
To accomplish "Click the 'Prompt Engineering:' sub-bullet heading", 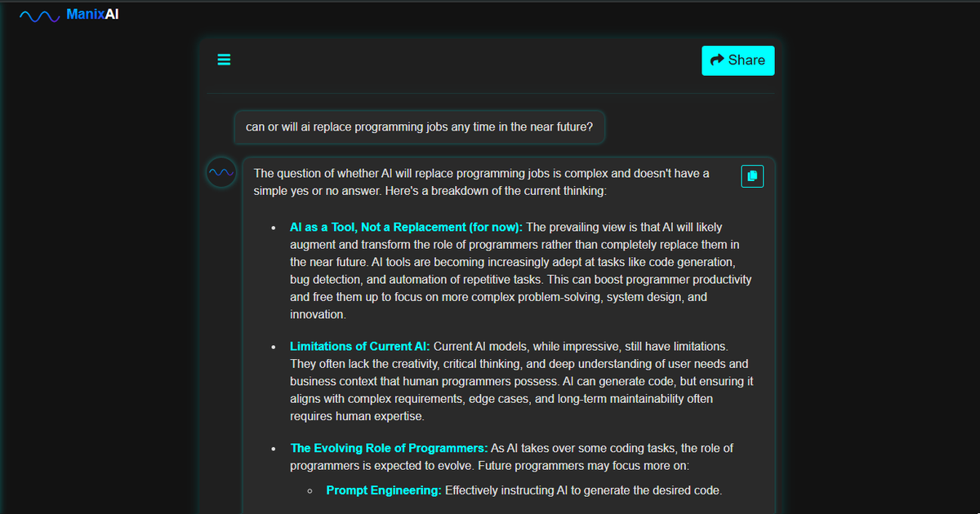I will click(384, 490).
